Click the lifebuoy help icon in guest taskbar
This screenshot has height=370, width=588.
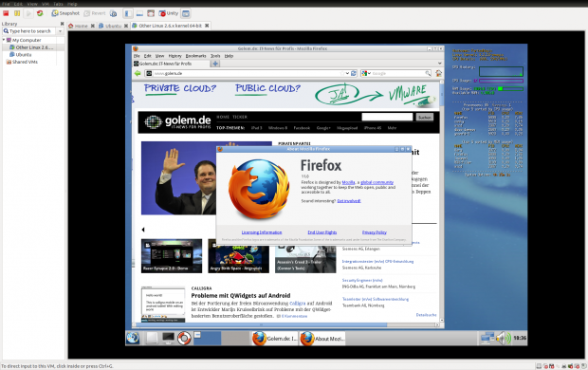184,338
